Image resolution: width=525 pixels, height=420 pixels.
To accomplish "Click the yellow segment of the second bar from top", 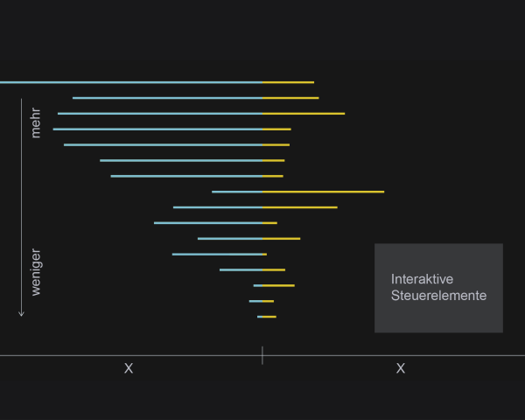I will click(x=290, y=98).
